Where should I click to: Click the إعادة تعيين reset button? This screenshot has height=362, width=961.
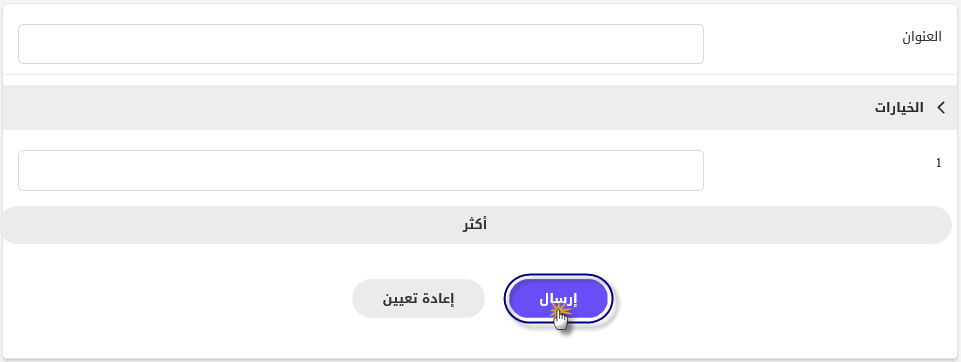[419, 299]
